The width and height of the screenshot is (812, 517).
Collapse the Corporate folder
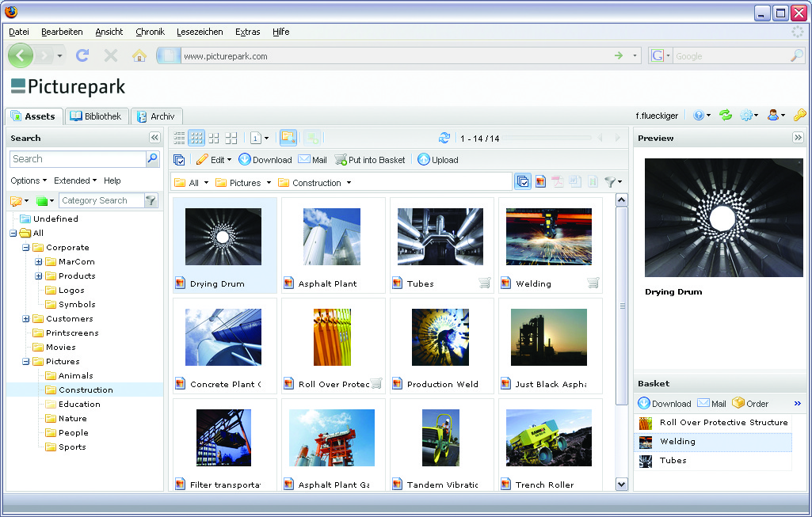26,247
